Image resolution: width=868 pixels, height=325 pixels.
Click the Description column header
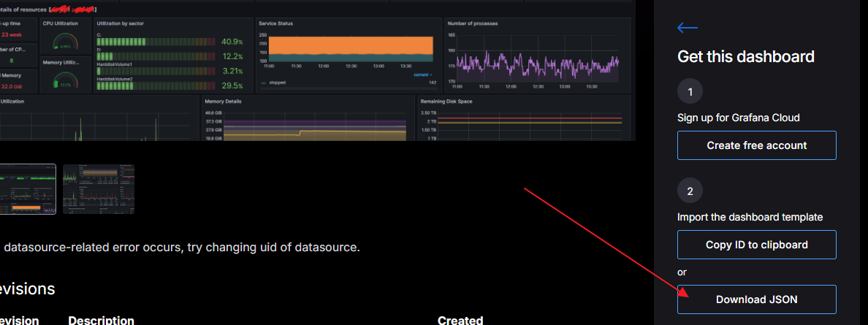[x=101, y=321]
